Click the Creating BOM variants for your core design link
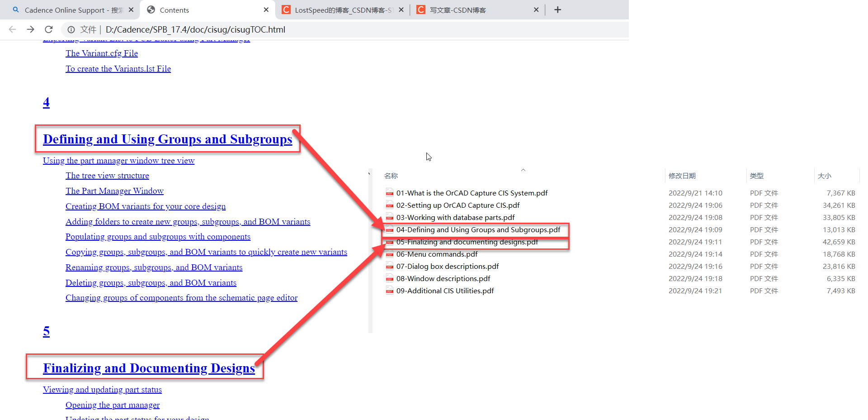The height and width of the screenshot is (420, 868). point(146,206)
